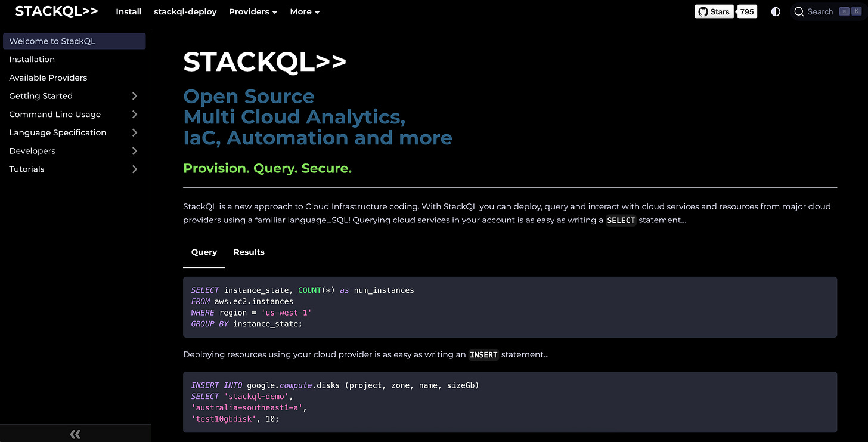Open More dropdown menu
The height and width of the screenshot is (442, 868).
[305, 11]
